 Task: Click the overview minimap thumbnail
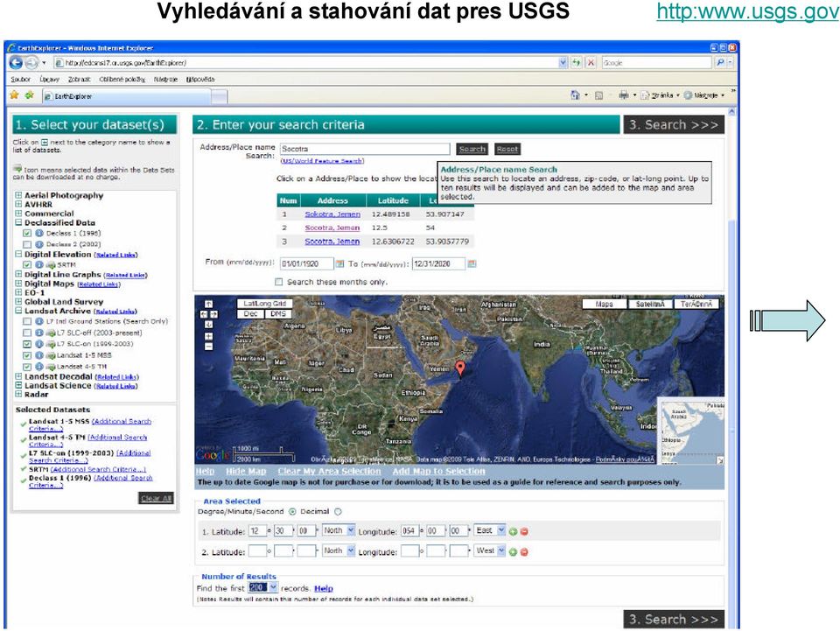point(691,430)
